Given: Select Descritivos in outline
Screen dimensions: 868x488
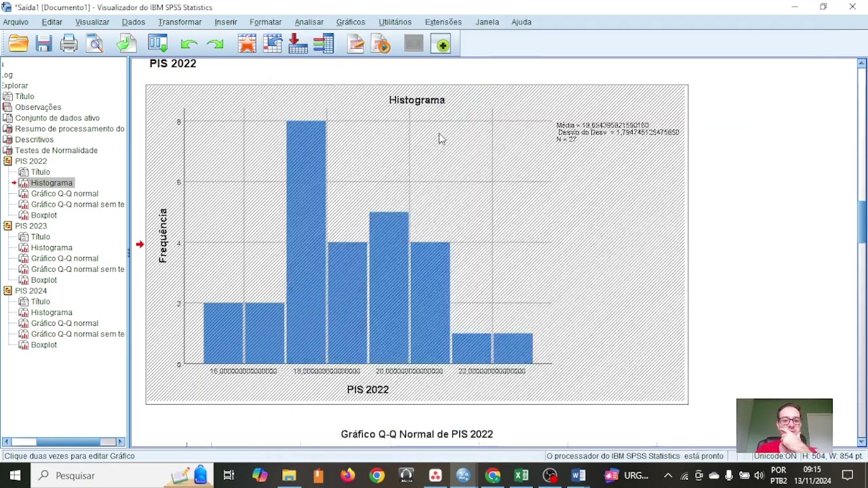Looking at the screenshot, I should pyautogui.click(x=35, y=140).
